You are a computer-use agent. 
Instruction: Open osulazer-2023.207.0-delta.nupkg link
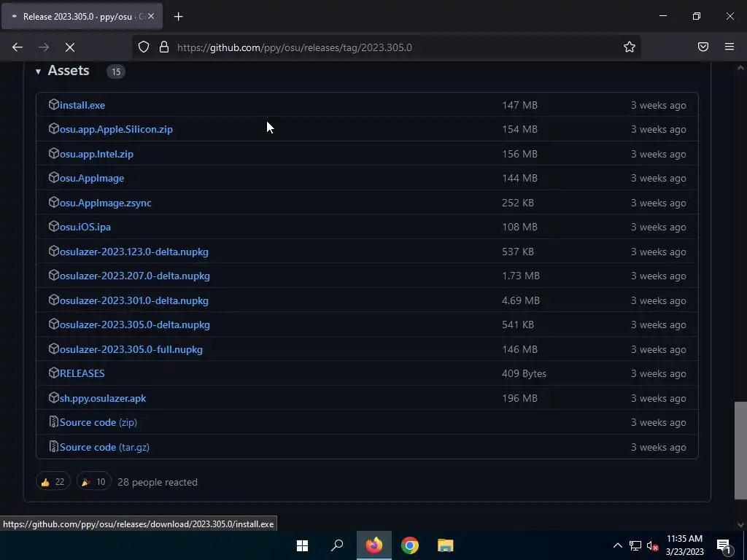134,276
